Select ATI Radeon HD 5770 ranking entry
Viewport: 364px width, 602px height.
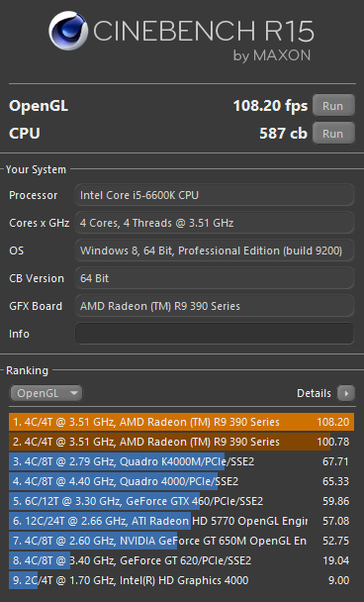pyautogui.click(x=181, y=521)
